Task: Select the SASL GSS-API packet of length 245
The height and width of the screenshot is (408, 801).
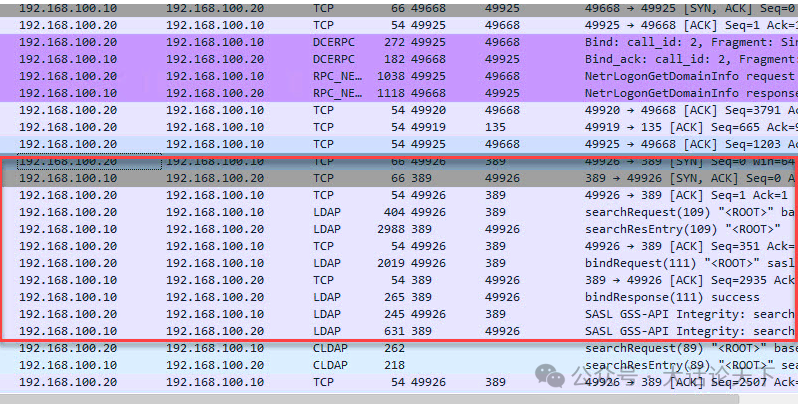Action: tap(400, 314)
